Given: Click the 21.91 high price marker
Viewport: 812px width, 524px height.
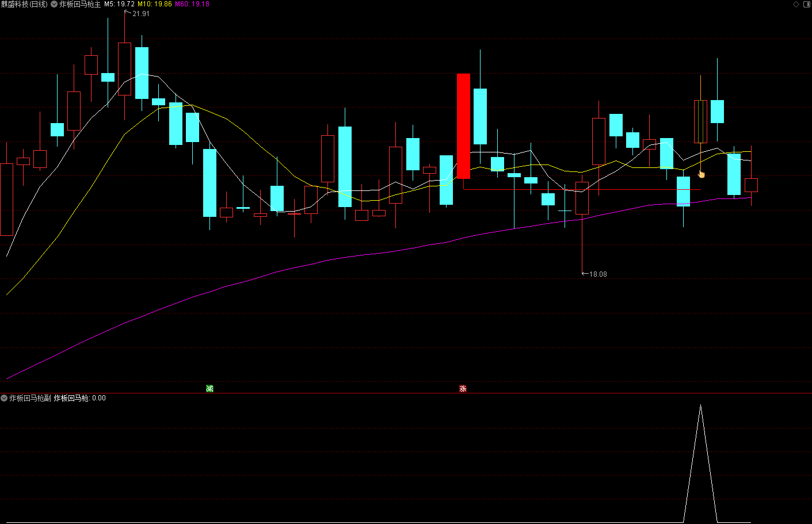Looking at the screenshot, I should pos(140,14).
